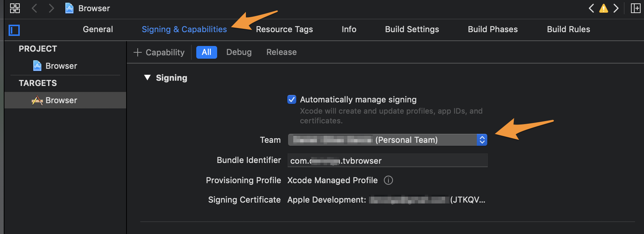Open the General tab
The height and width of the screenshot is (234, 644).
pyautogui.click(x=98, y=29)
